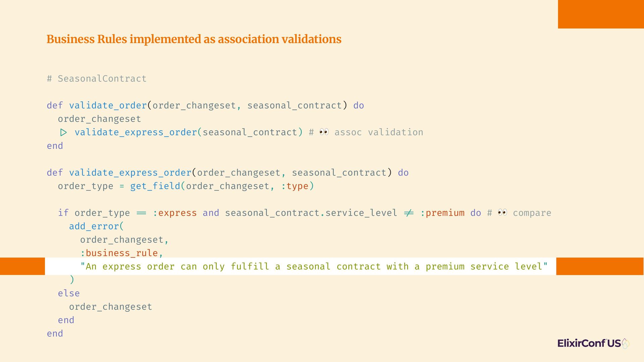Click the ElixirConf US logo
The height and width of the screenshot is (362, 644).
pos(593,343)
